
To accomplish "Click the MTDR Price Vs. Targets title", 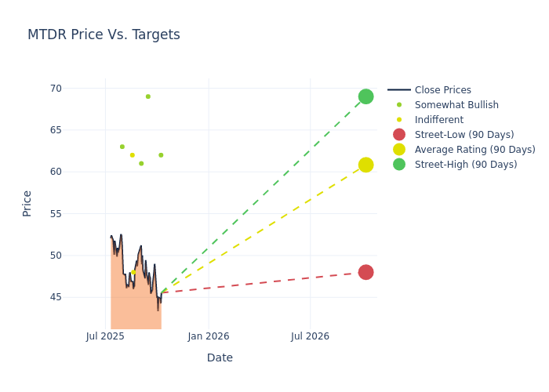I will 104,34.
